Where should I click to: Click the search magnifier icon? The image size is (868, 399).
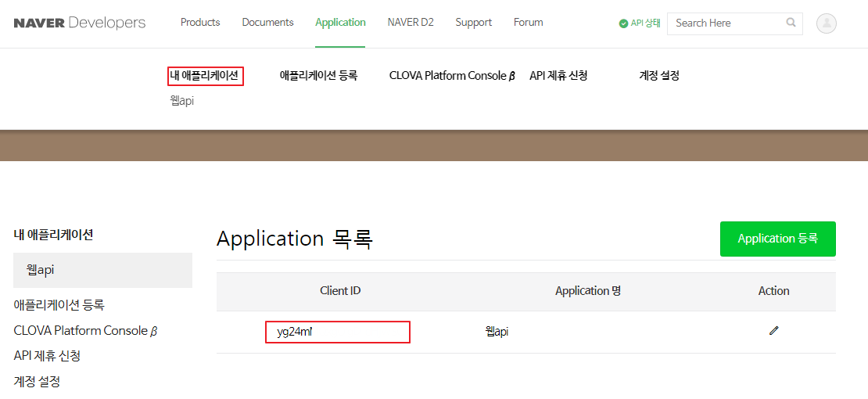click(791, 23)
